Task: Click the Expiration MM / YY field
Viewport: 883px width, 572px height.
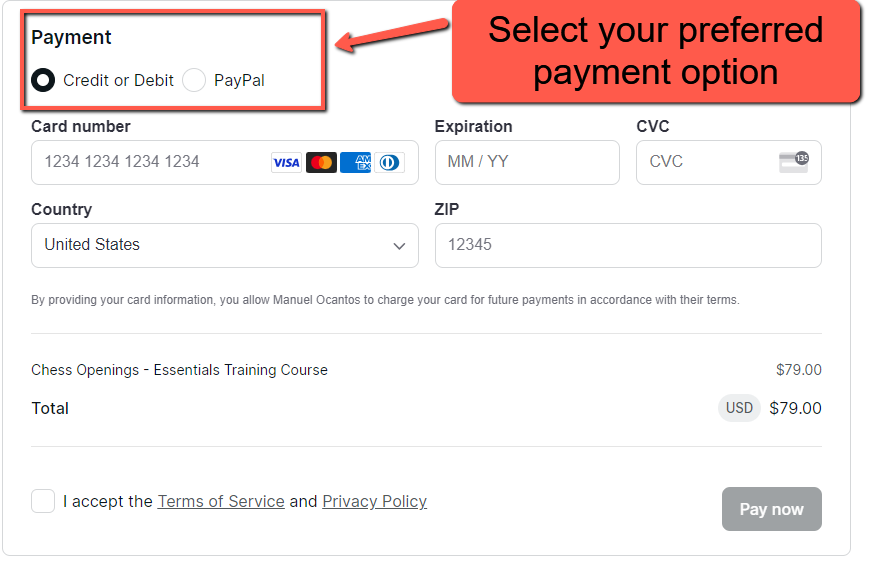Action: pos(527,162)
